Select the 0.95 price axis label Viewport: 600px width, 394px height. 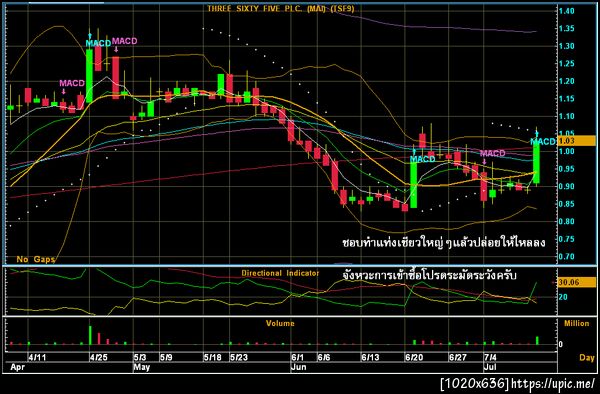coord(566,169)
